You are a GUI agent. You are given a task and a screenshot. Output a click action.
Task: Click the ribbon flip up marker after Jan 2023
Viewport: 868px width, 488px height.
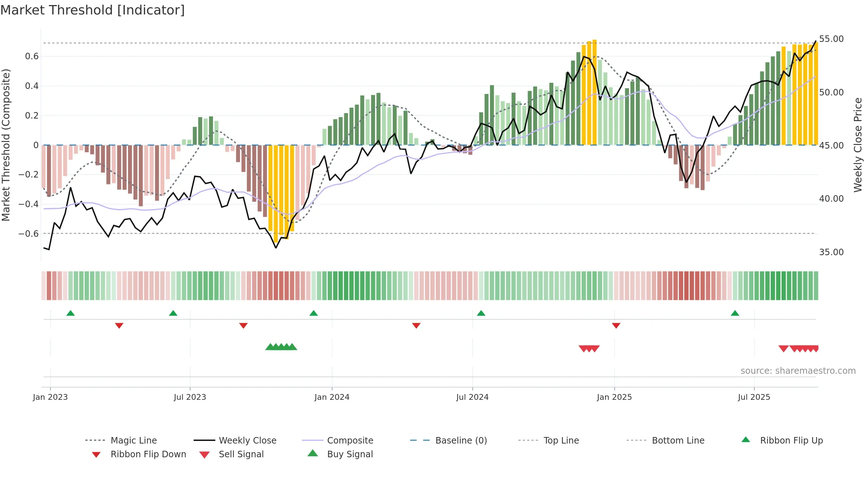[71, 313]
